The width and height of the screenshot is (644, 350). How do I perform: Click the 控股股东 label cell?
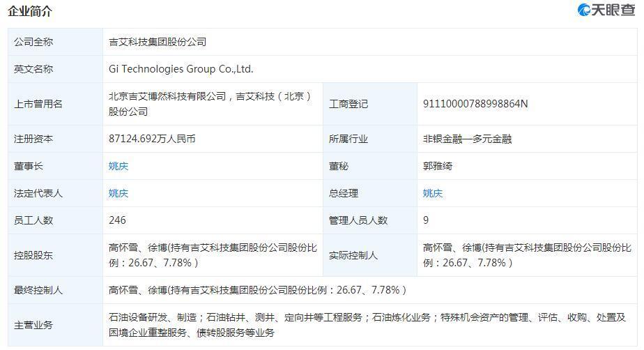55,255
